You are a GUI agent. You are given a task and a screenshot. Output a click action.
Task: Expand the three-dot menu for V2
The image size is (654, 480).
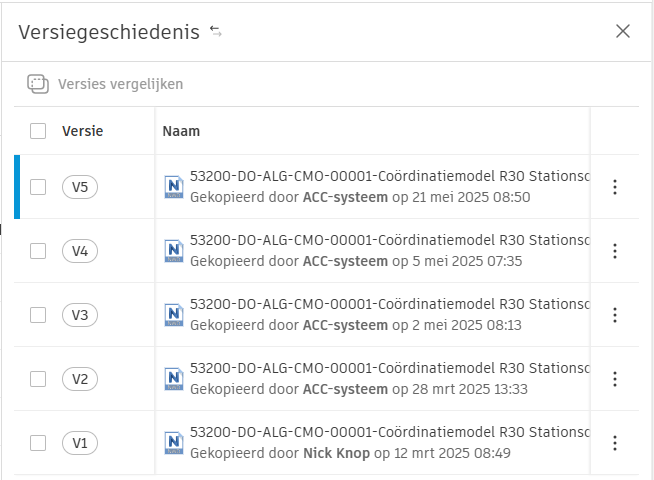tap(615, 379)
